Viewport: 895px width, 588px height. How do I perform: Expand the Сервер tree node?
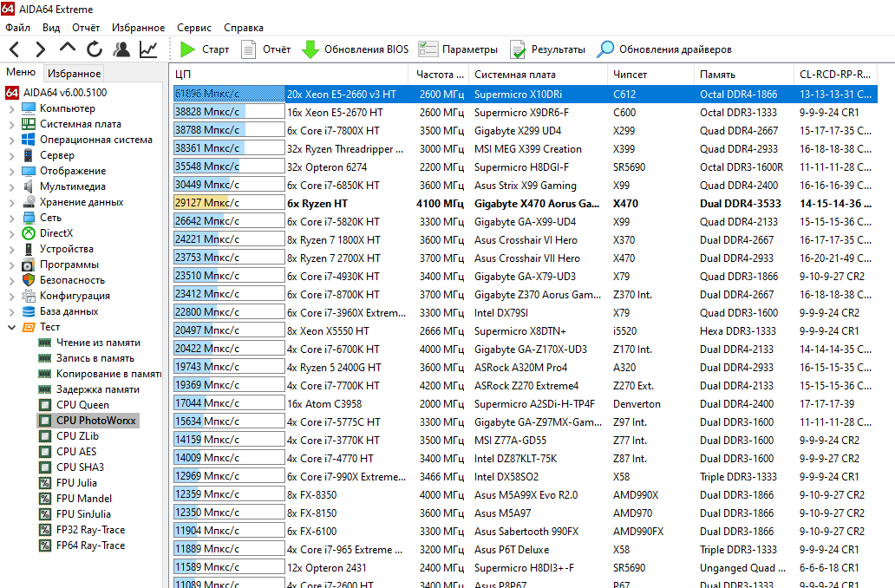tap(11, 155)
